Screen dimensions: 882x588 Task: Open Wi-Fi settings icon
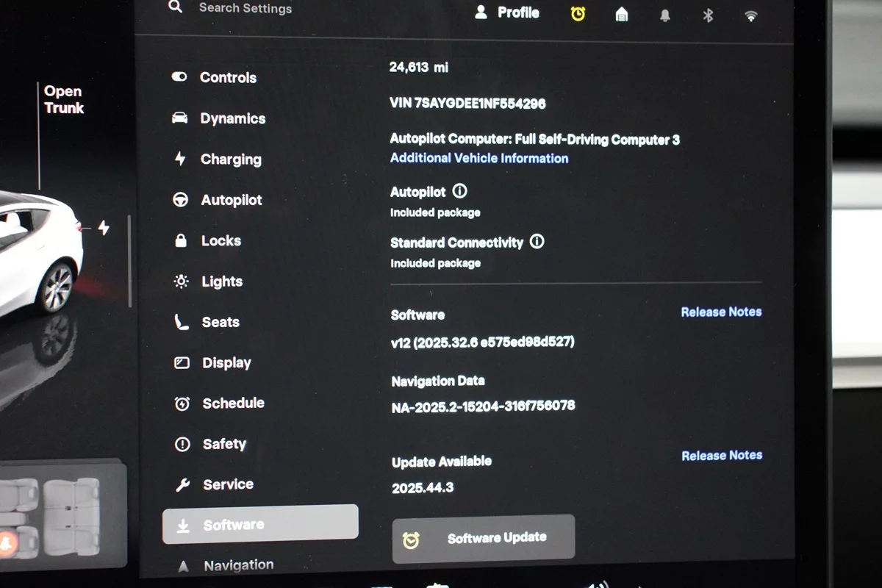[750, 15]
